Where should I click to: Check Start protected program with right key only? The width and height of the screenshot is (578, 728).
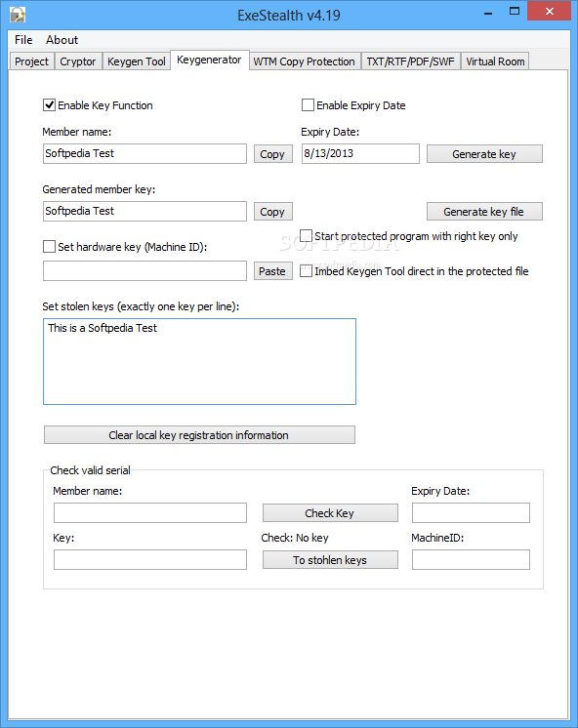point(306,236)
